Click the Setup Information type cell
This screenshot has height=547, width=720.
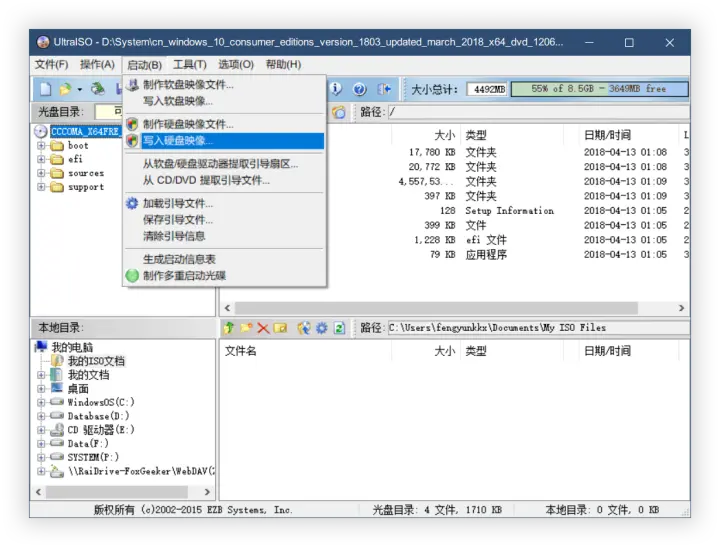tap(510, 211)
